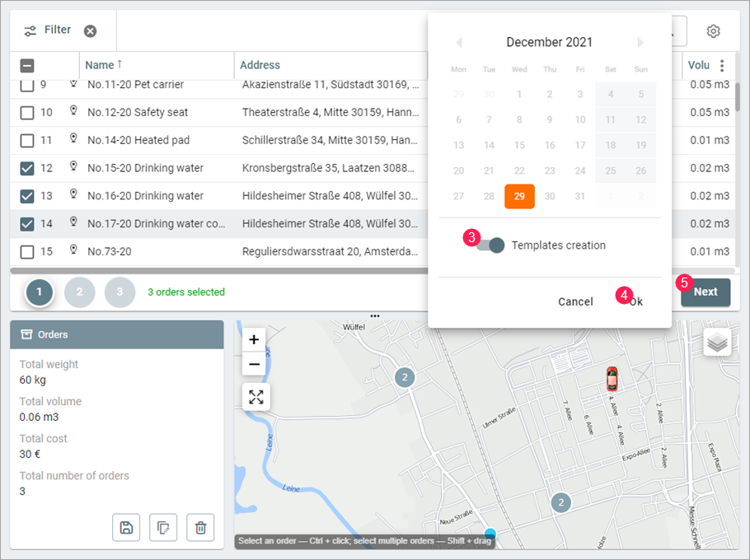Open the column options three-dot menu
The image size is (750, 560).
click(723, 66)
